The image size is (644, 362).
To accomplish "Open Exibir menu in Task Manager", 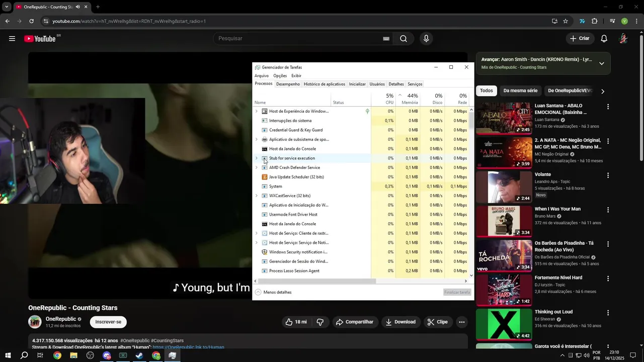I will [x=296, y=76].
